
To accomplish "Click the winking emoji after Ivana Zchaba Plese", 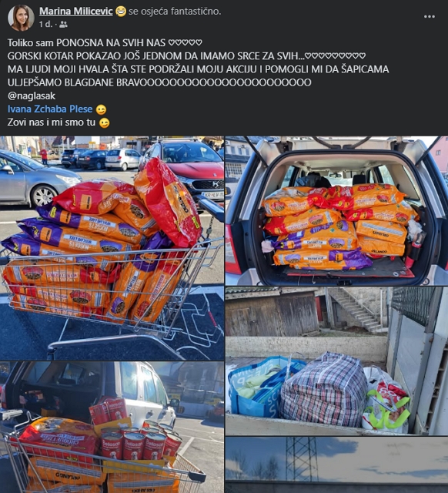I will click(101, 109).
